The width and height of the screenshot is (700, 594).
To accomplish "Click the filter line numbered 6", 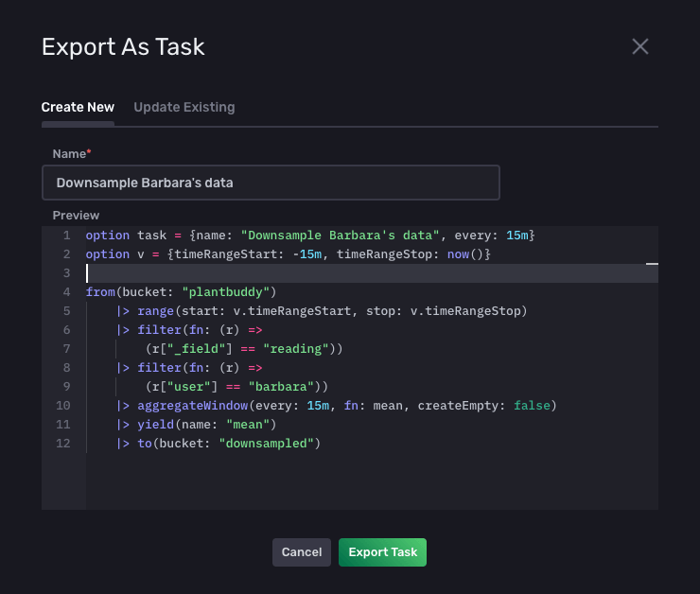I will tap(189, 330).
